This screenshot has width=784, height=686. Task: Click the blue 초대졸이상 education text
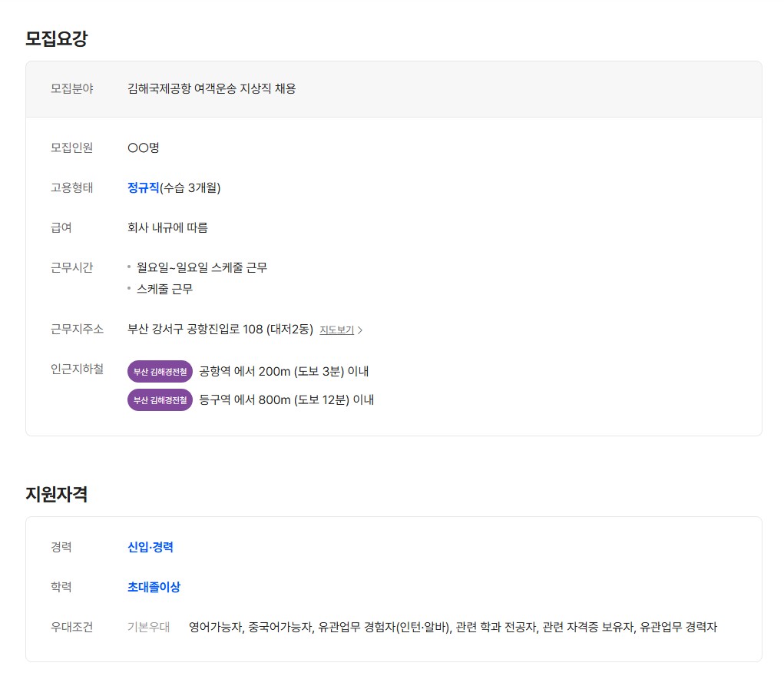[154, 587]
